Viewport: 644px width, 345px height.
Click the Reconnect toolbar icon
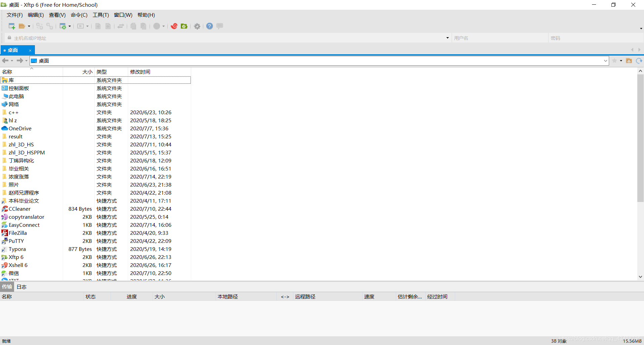point(40,26)
